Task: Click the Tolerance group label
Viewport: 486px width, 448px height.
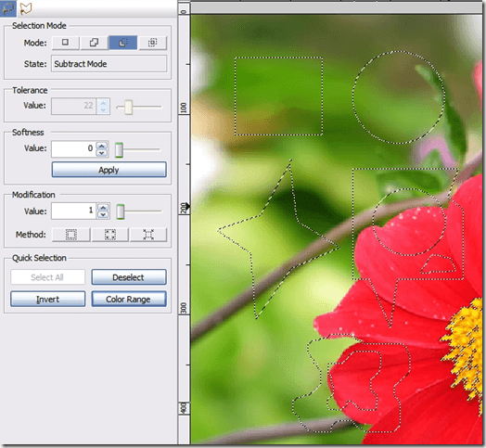Action: 30,90
